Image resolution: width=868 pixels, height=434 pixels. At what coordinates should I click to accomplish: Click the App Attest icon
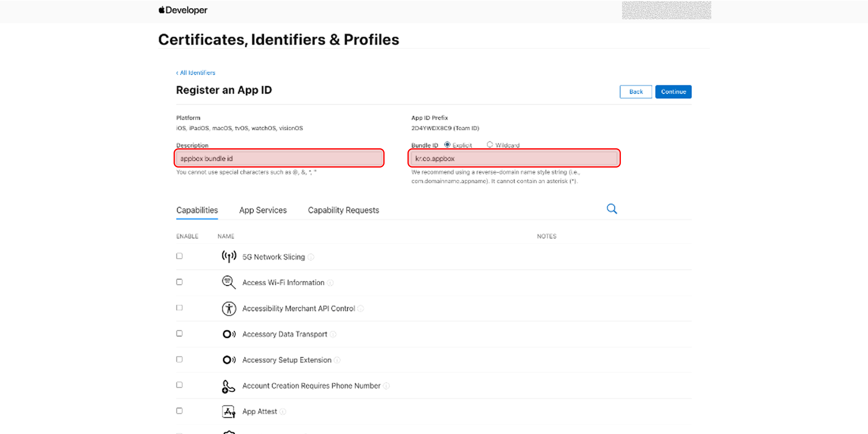pos(229,411)
